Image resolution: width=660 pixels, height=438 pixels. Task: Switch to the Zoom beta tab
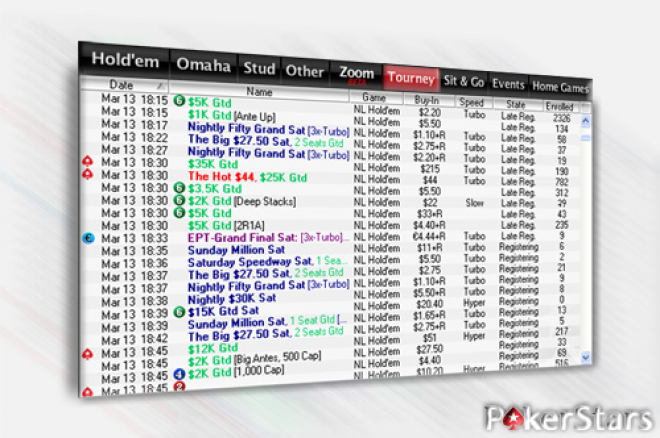point(357,74)
